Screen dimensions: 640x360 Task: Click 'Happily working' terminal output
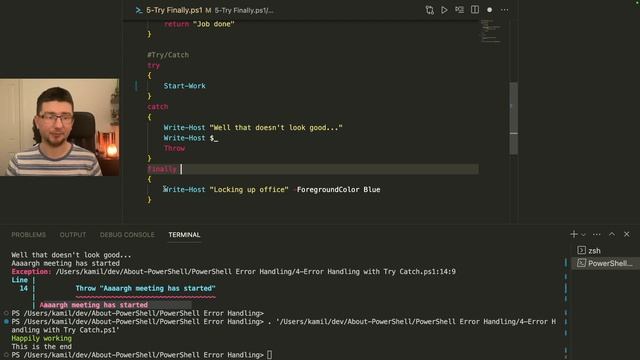[x=42, y=338]
